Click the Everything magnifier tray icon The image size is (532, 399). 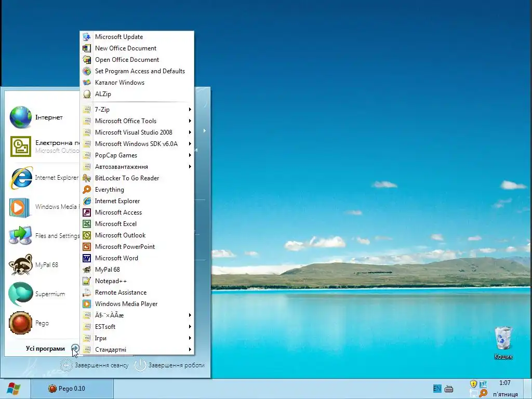pyautogui.click(x=483, y=394)
